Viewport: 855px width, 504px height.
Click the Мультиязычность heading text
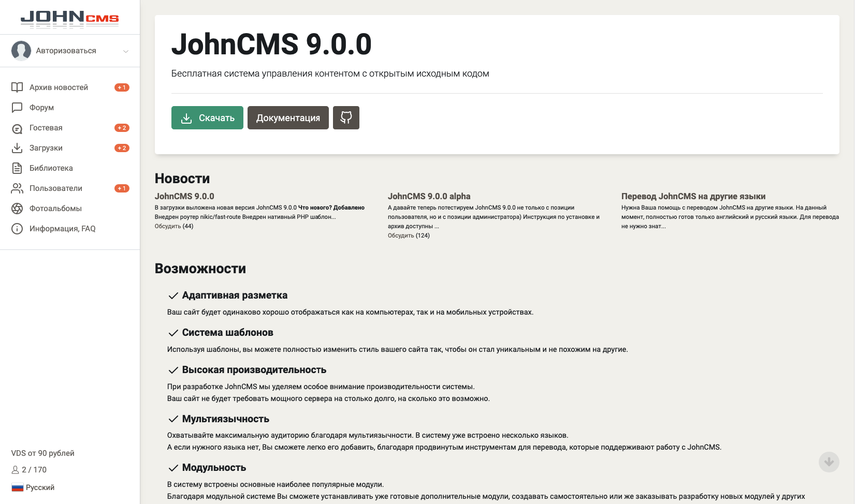tap(226, 419)
